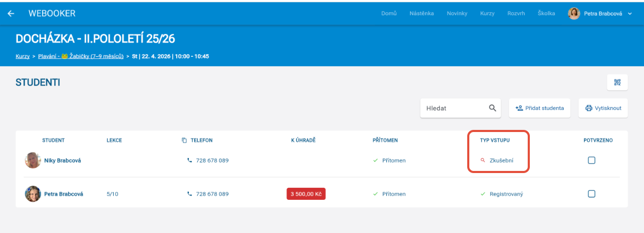644x233 pixels.
Task: Open student Niky Brabcová name link
Action: point(63,160)
